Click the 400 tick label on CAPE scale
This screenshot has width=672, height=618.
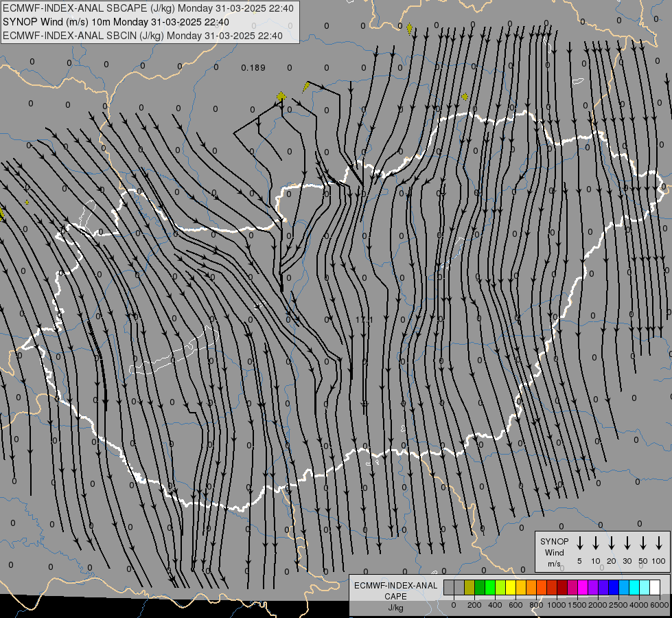(495, 605)
